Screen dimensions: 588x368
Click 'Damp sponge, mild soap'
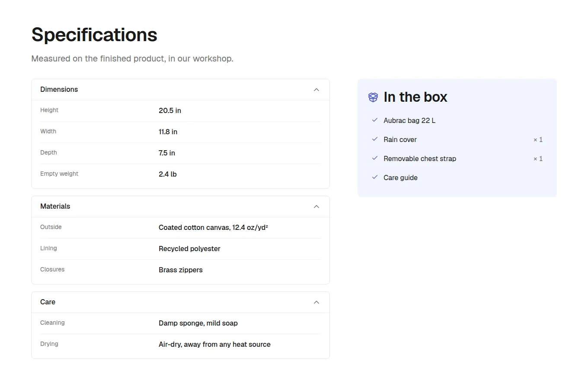(x=198, y=323)
